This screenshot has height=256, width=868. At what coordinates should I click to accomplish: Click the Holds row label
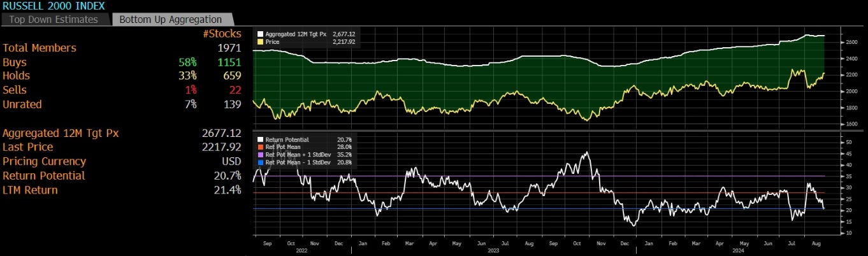point(16,76)
